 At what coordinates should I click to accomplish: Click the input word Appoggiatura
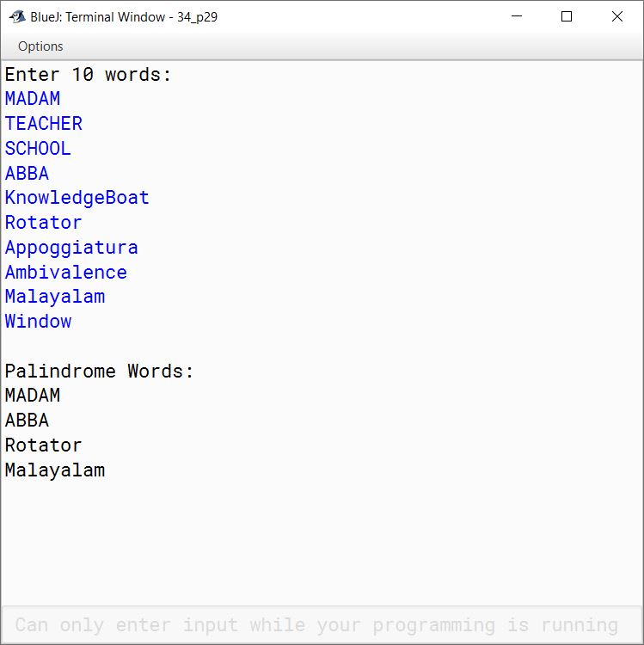pyautogui.click(x=71, y=248)
